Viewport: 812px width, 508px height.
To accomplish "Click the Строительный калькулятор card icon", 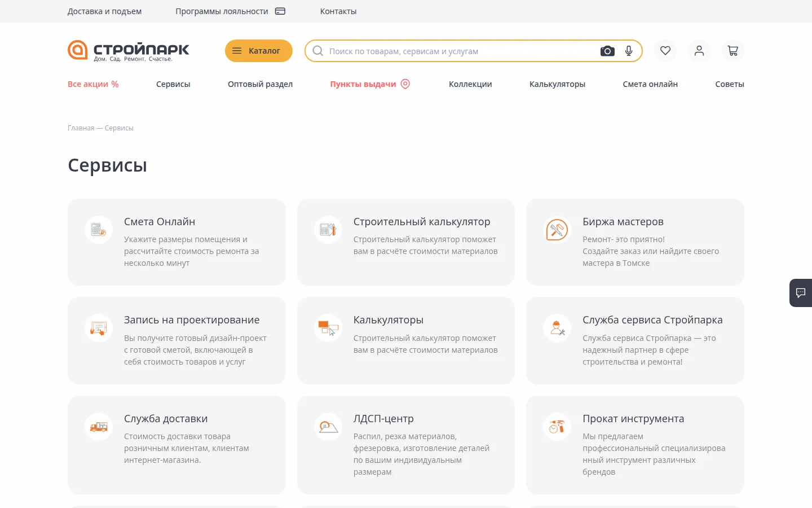I will click(328, 230).
